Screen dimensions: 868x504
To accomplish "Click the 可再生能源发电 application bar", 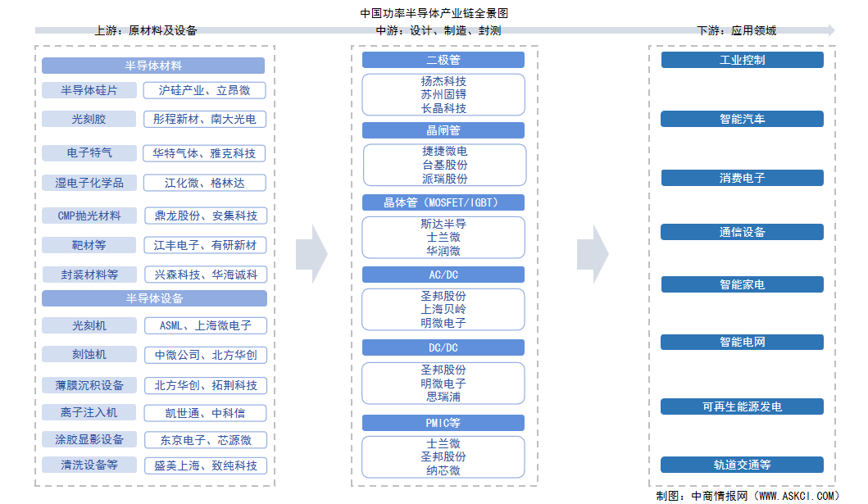I will [x=743, y=406].
